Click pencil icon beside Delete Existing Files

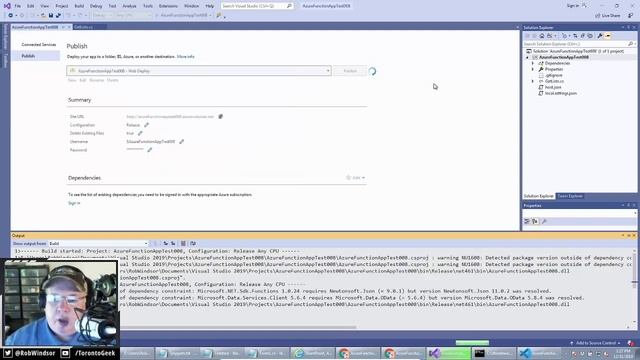click(x=140, y=133)
